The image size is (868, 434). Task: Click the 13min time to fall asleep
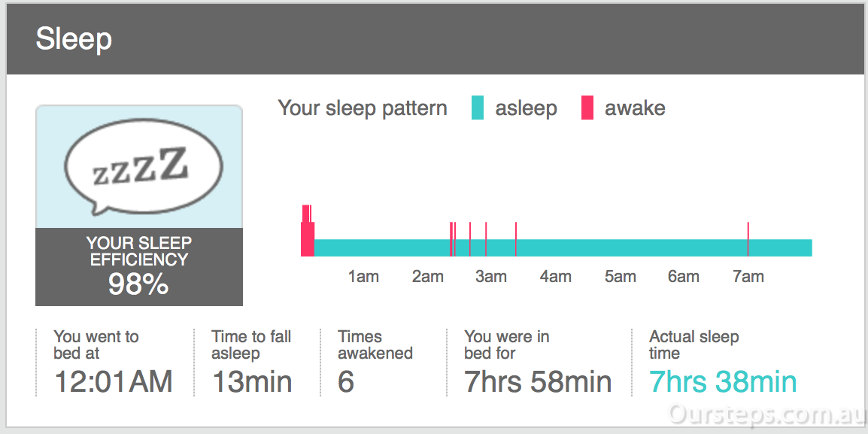point(252,381)
